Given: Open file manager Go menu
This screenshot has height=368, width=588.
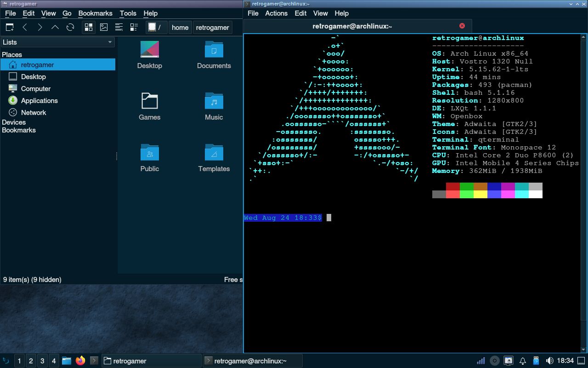Looking at the screenshot, I should (x=67, y=13).
